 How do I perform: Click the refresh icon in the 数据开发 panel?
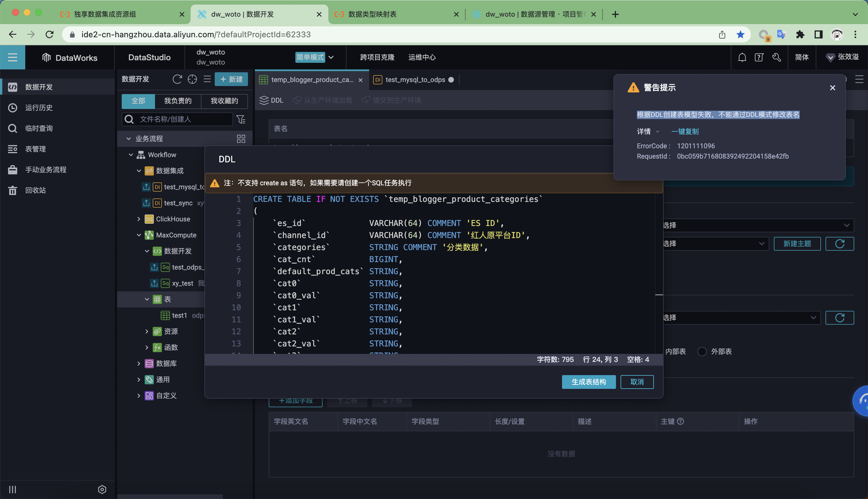pyautogui.click(x=177, y=79)
